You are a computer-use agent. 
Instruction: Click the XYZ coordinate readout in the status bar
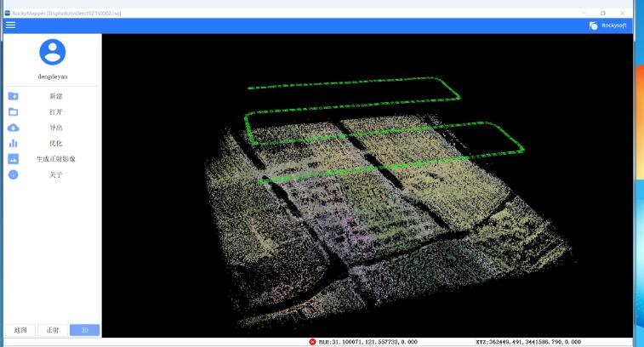click(x=528, y=342)
